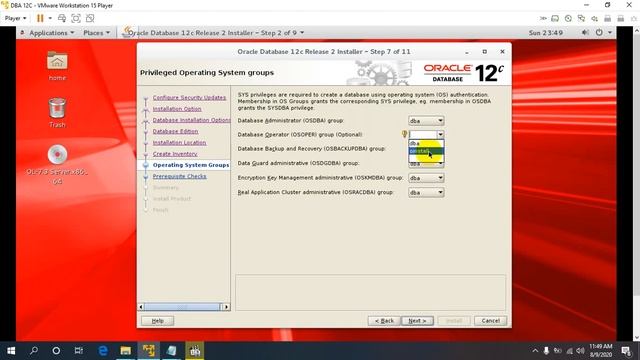640x360 pixels.
Task: Click the VMware network adapter icon
Action: (x=581, y=18)
